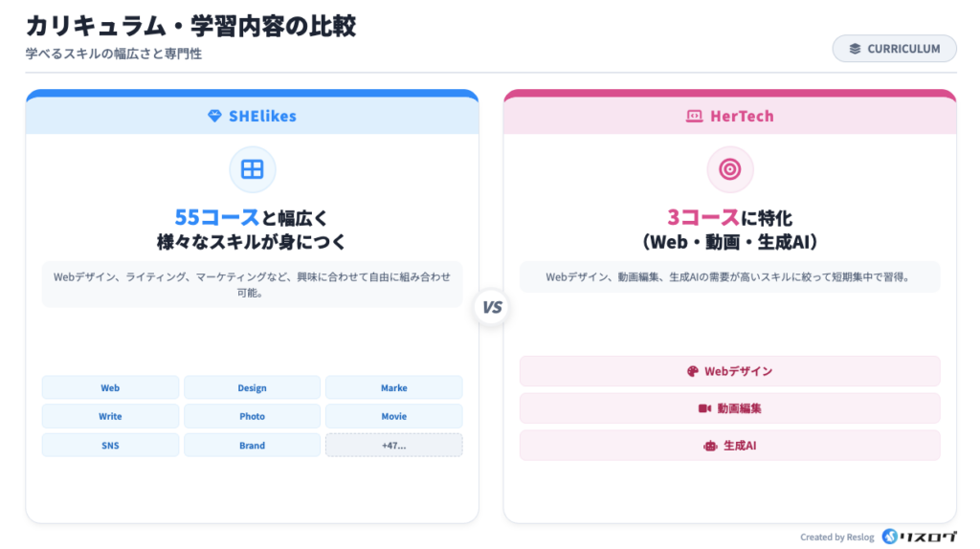
Task: Click the layers icon in CURRICULUM badge
Action: tap(855, 49)
